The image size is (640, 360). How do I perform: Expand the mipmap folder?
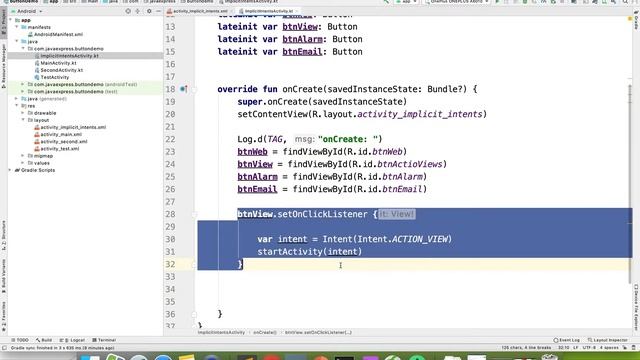pos(23,156)
